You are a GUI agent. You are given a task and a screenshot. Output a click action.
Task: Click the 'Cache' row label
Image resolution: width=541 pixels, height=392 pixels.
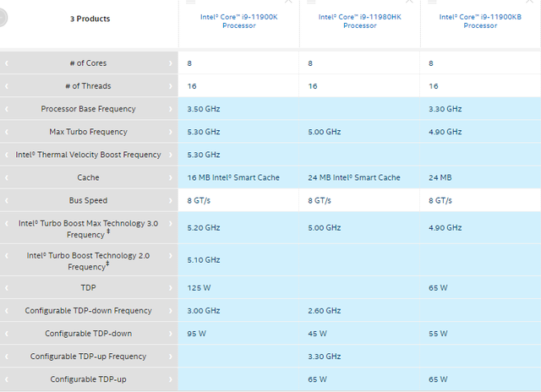(x=88, y=177)
